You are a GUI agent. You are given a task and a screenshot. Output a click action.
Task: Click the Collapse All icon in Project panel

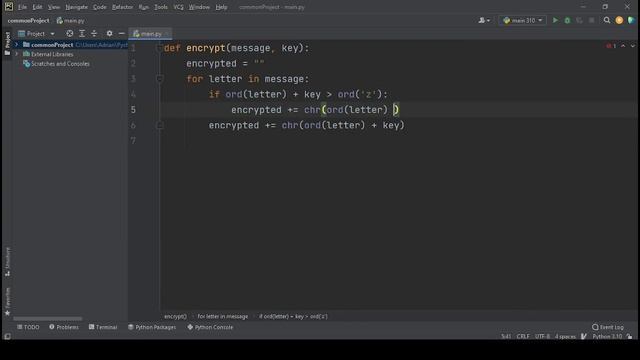tap(94, 33)
